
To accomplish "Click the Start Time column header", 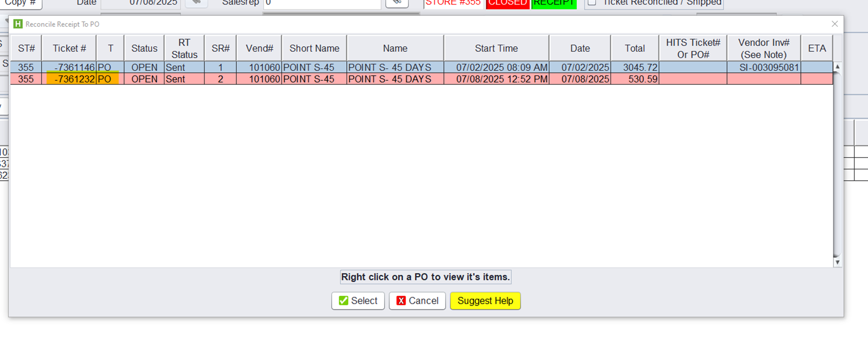I will (496, 48).
